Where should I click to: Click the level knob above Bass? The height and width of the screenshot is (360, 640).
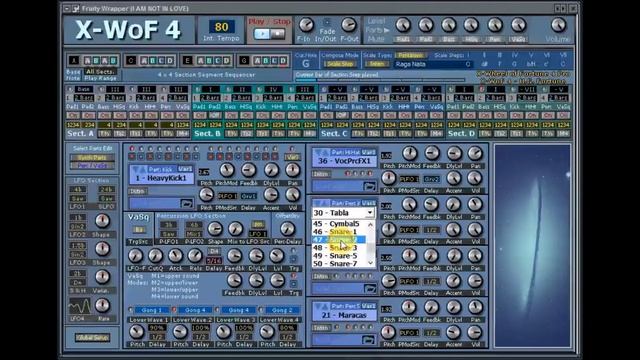coord(449,25)
